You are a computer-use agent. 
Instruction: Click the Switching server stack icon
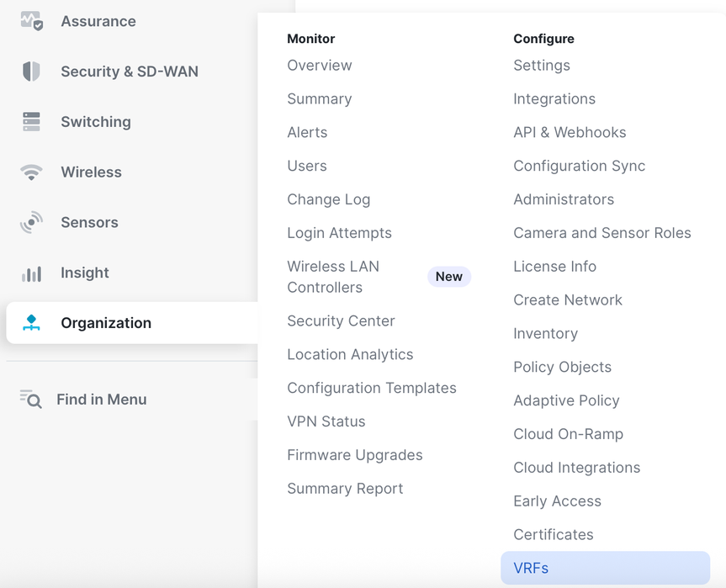(31, 122)
